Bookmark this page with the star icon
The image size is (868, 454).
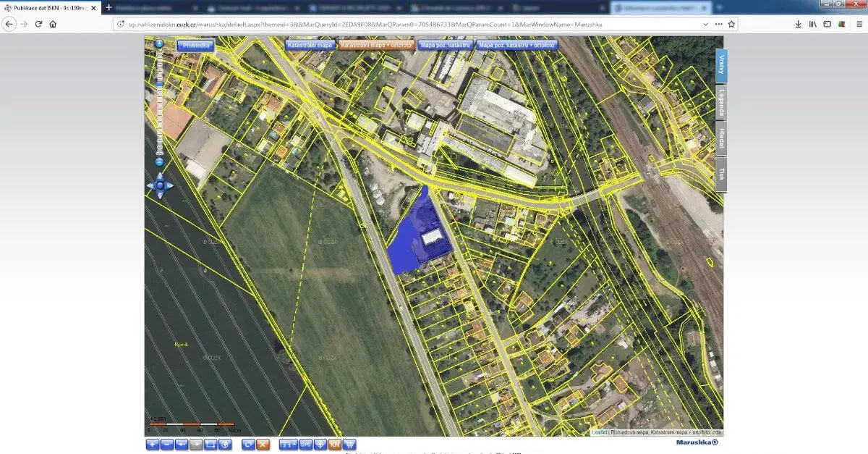click(732, 24)
